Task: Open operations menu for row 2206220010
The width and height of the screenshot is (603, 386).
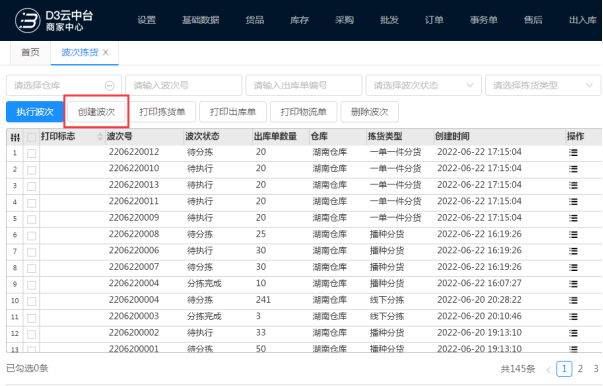Action: click(x=573, y=169)
